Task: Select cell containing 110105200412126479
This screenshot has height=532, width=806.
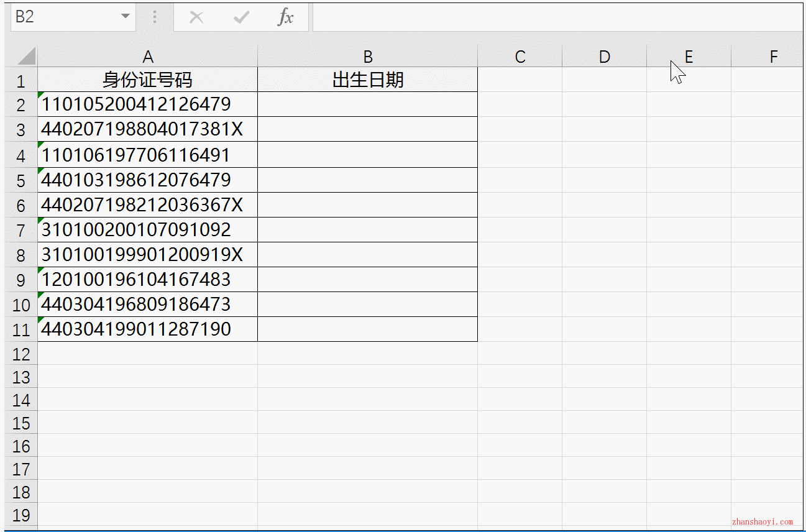Action: [x=148, y=104]
